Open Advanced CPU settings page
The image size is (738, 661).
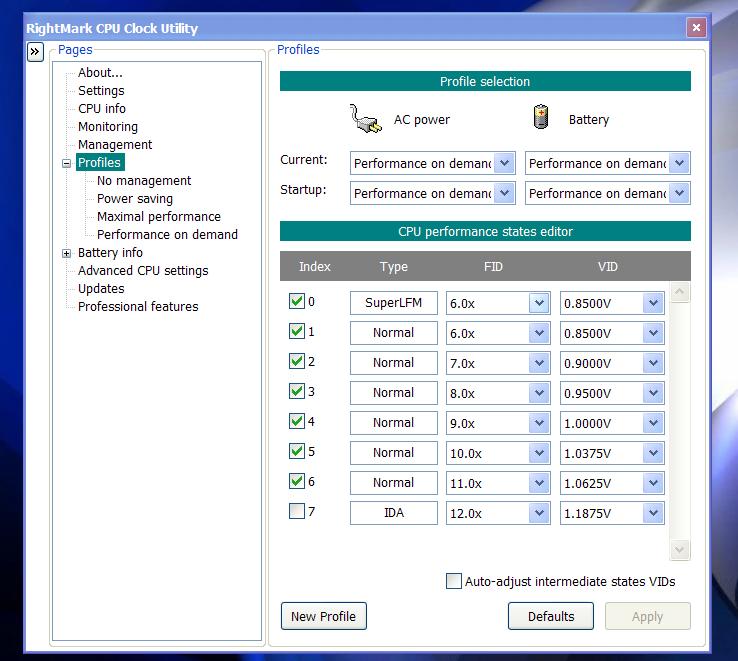coord(143,270)
